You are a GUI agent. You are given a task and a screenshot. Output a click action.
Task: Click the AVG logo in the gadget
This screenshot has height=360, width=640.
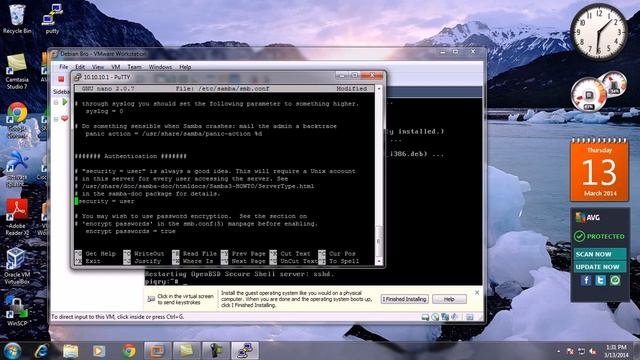point(588,217)
